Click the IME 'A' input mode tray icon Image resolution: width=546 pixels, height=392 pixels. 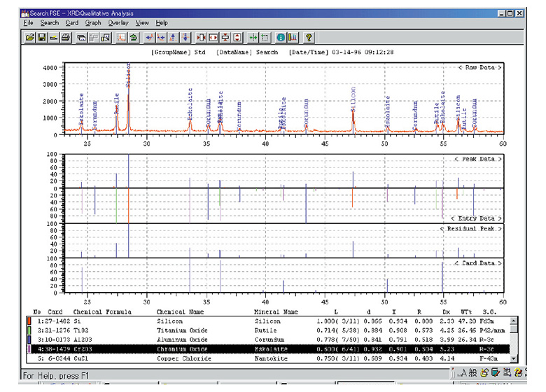click(463, 373)
